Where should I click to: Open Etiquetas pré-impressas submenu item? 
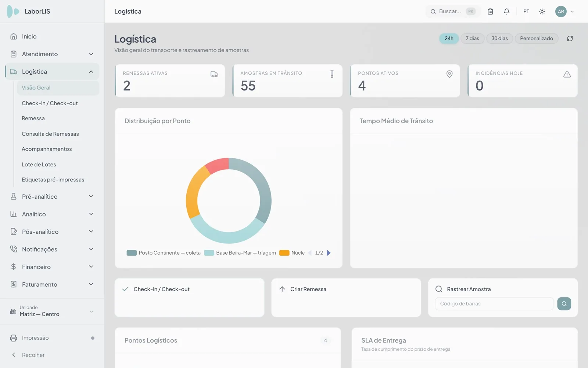click(58, 180)
